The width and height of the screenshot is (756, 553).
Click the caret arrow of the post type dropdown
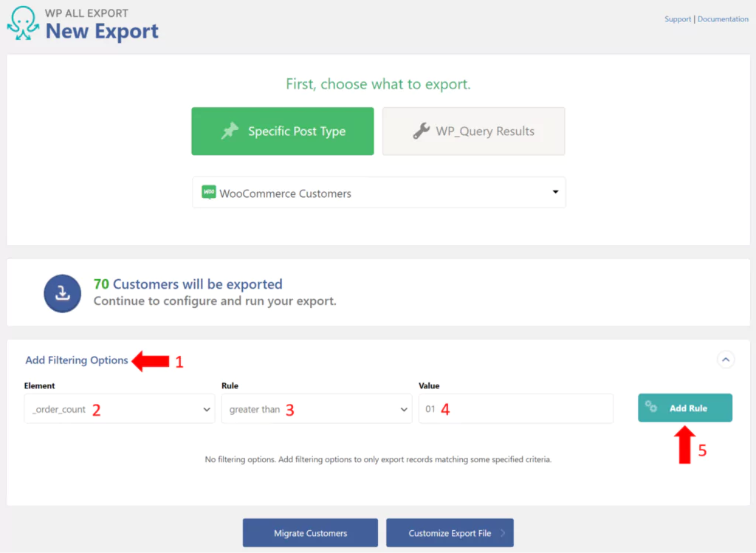coord(555,192)
